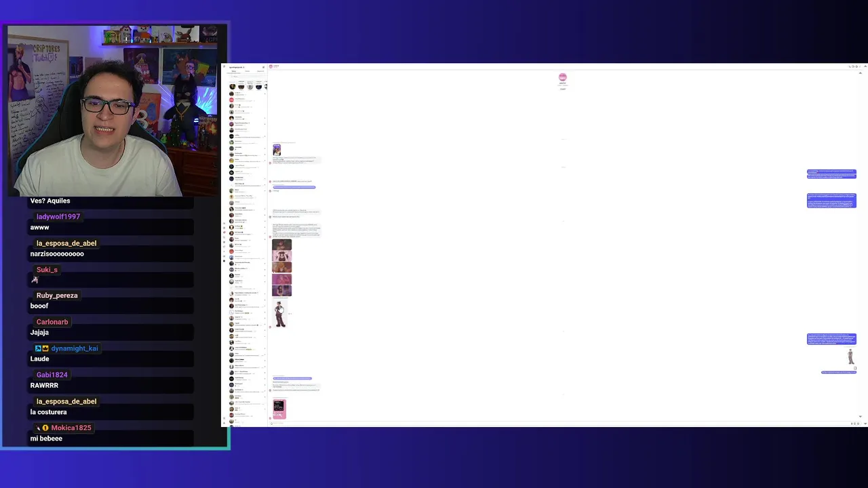868x488 pixels.
Task: Open the pink phone-screen image at the conversation bottom
Action: click(x=279, y=409)
